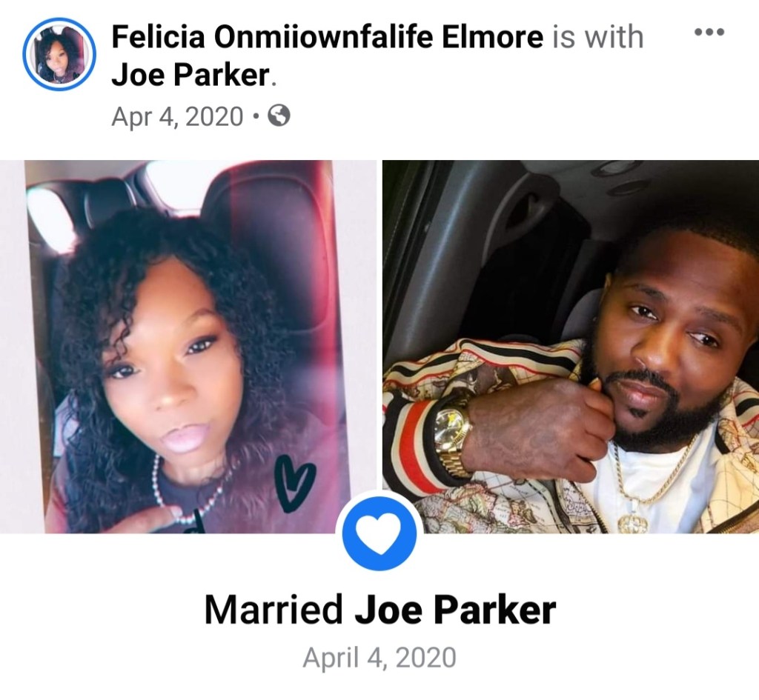Open Felicia Onmiiownfalife Elmore's profile name
This screenshot has height=700, width=759.
327,37
